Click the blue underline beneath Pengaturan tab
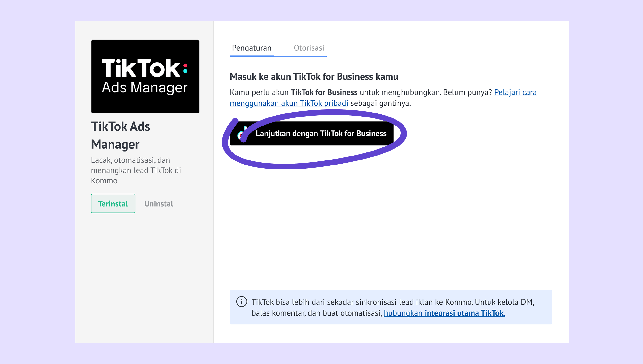643x364 pixels. click(x=252, y=56)
